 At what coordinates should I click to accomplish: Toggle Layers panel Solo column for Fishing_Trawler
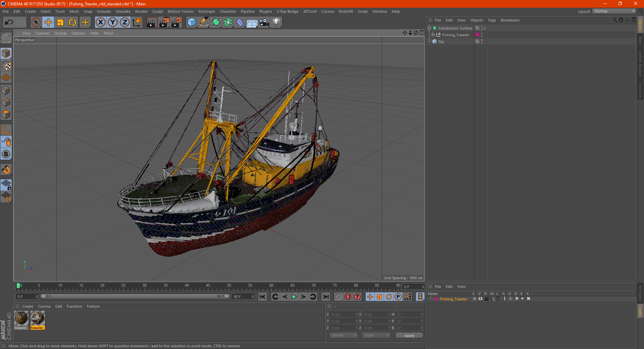coord(474,299)
